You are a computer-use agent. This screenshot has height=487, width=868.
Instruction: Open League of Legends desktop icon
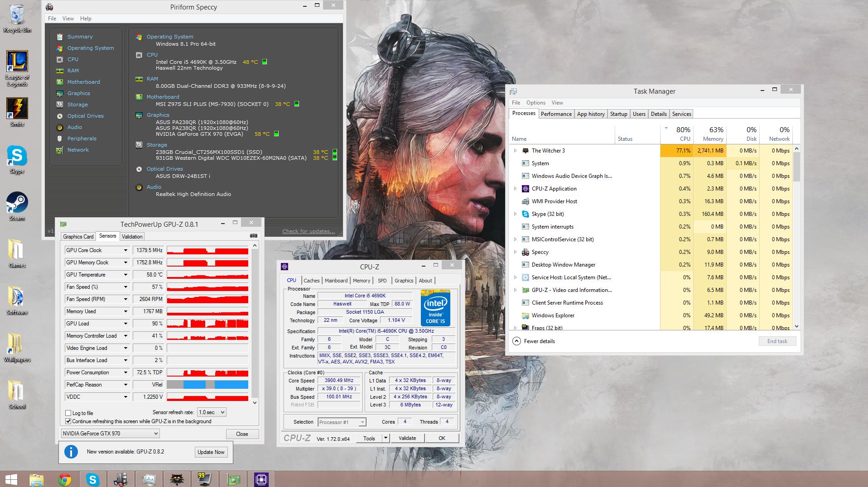17,68
